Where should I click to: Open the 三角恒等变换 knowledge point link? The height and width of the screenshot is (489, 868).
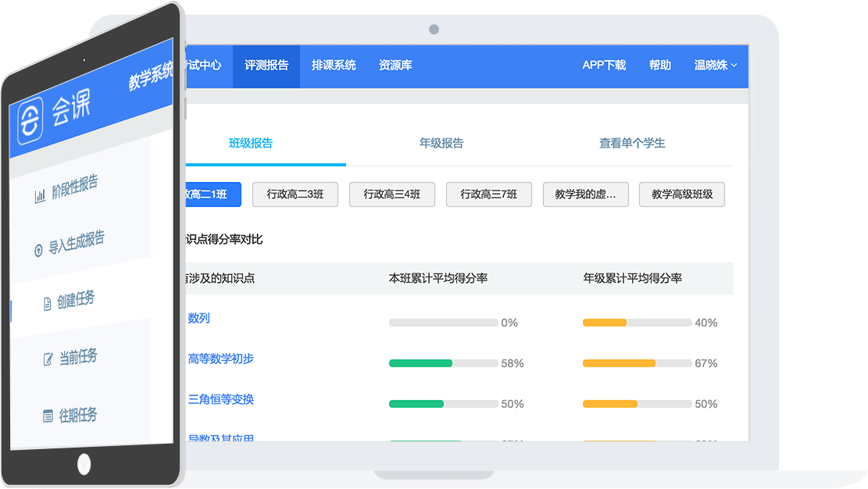click(x=221, y=399)
